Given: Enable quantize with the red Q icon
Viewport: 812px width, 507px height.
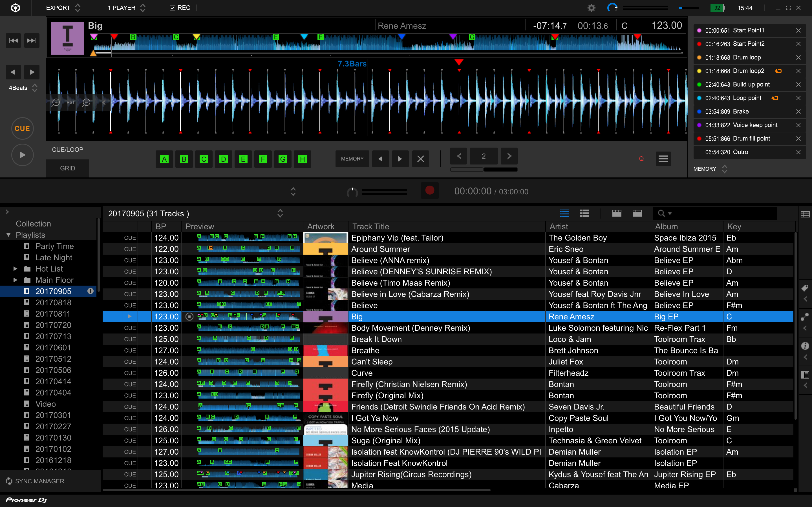Looking at the screenshot, I should (641, 159).
